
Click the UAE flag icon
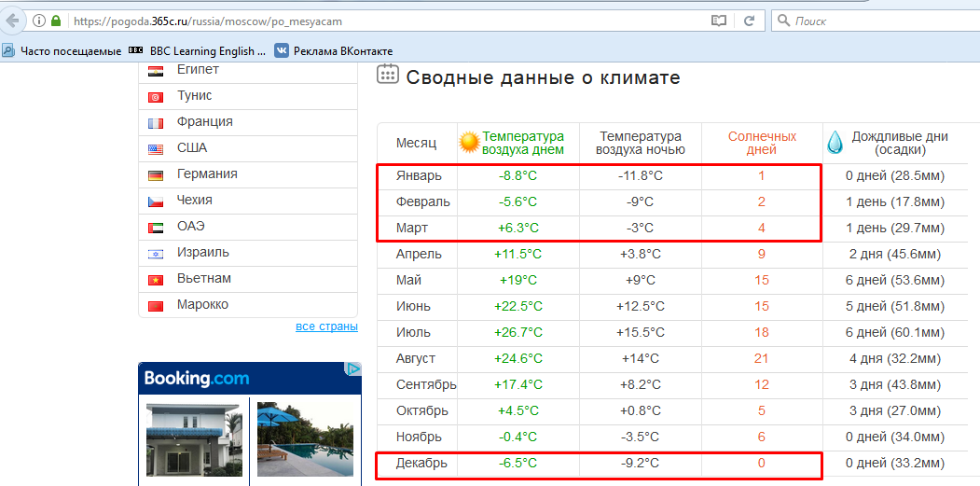155,229
